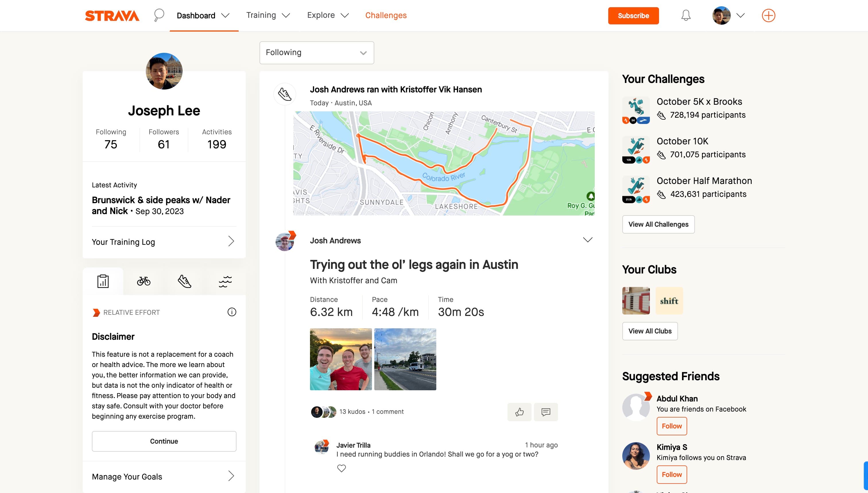Expand the Training menu chevron

click(286, 15)
